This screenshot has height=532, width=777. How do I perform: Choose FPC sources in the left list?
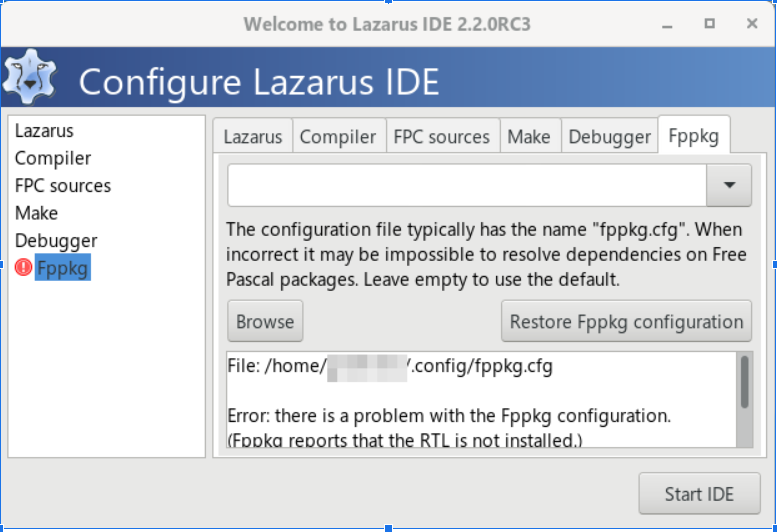pyautogui.click(x=63, y=186)
